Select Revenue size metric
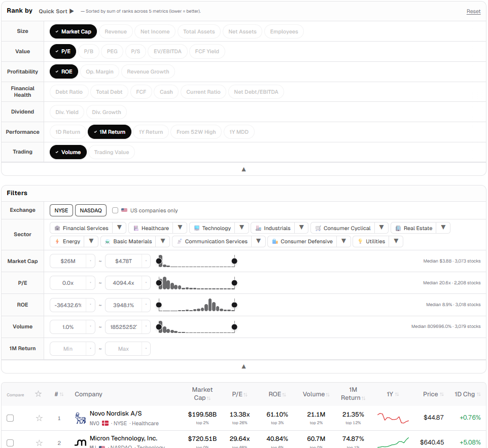 116,31
